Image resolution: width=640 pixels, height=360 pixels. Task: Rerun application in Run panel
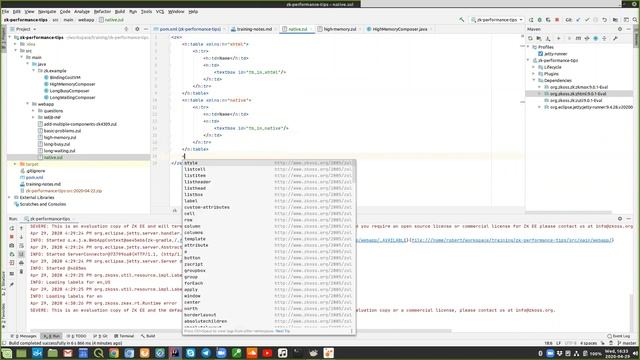point(11,228)
